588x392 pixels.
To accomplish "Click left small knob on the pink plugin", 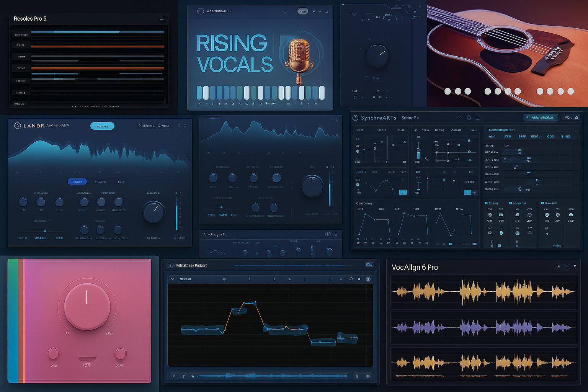I will pyautogui.click(x=53, y=353).
